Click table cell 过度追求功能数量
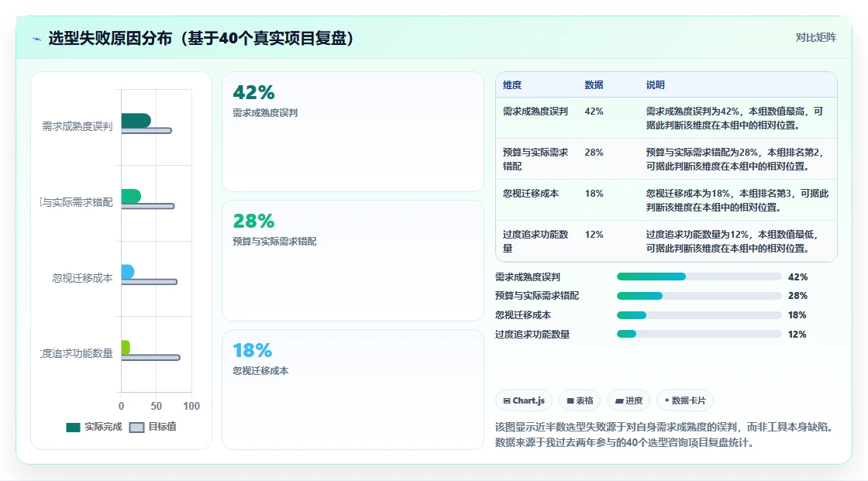The height and width of the screenshot is (481, 868). click(x=536, y=242)
